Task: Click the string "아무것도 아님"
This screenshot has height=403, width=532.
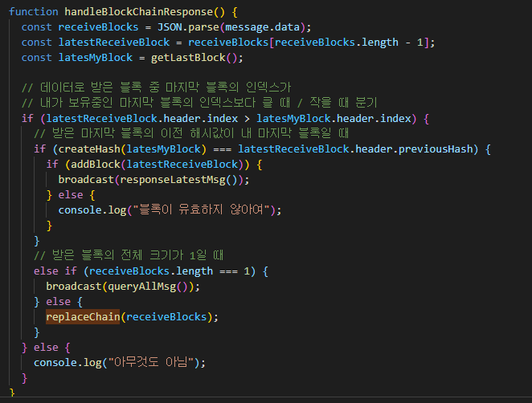Action: tap(151, 362)
